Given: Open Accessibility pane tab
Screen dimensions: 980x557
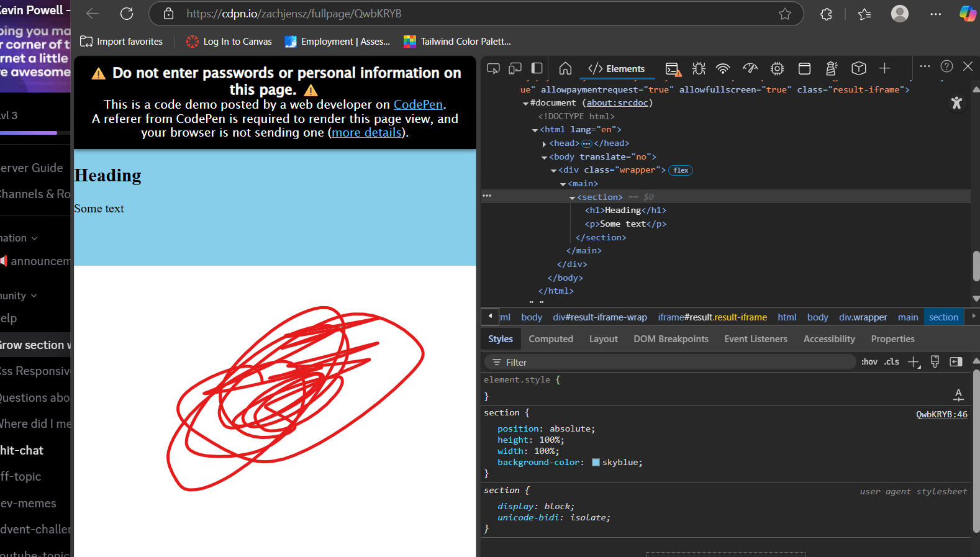Looking at the screenshot, I should tap(829, 339).
